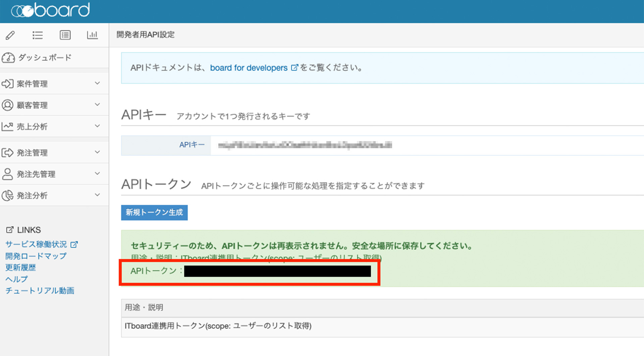Open the document list view icon
644x356 pixels.
click(65, 35)
